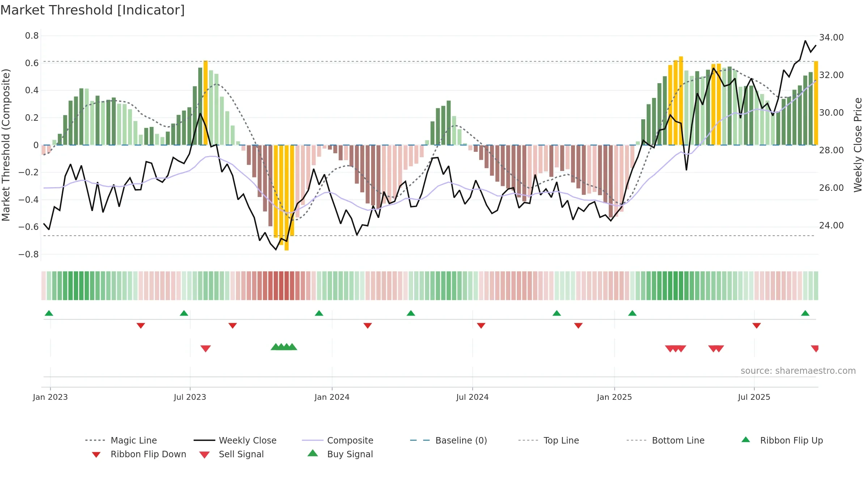This screenshot has width=868, height=488.
Task: Click the red Ribbon Flip Down legend triangle
Action: [96, 455]
